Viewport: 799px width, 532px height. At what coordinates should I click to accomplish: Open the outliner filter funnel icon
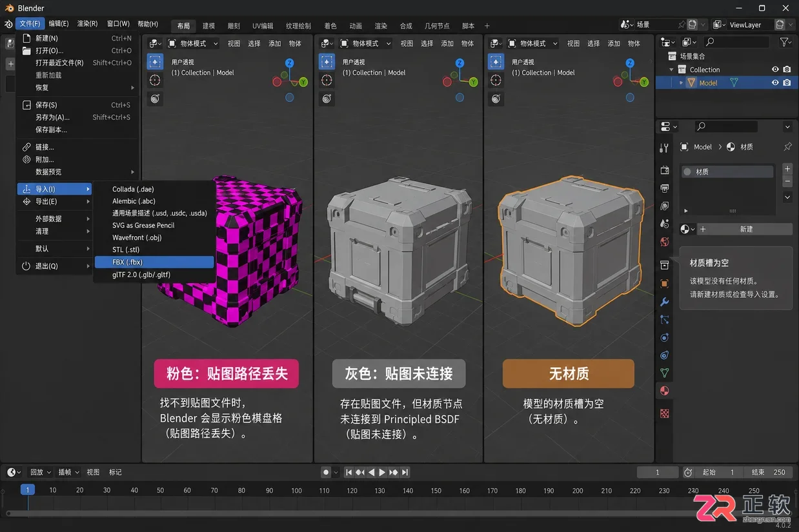coord(785,42)
